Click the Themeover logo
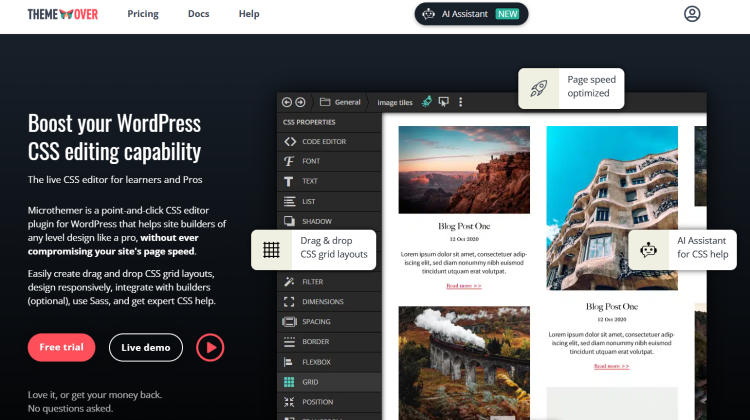This screenshot has width=750, height=420. 63,14
